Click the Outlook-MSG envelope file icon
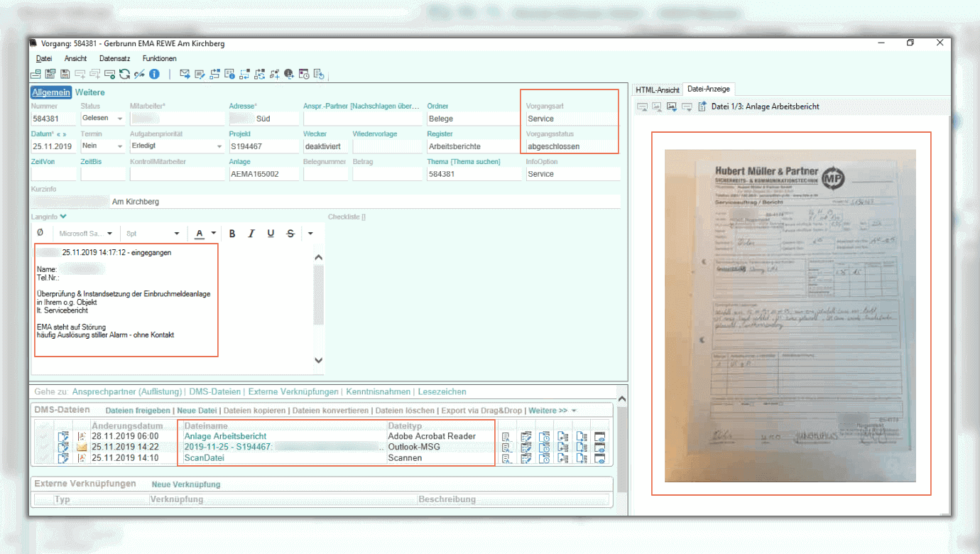This screenshot has height=554, width=980. pyautogui.click(x=82, y=447)
